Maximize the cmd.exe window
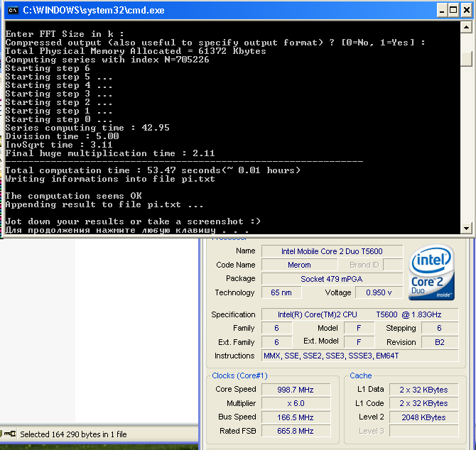Screen dimensions: 476x450 tap(453, 11)
